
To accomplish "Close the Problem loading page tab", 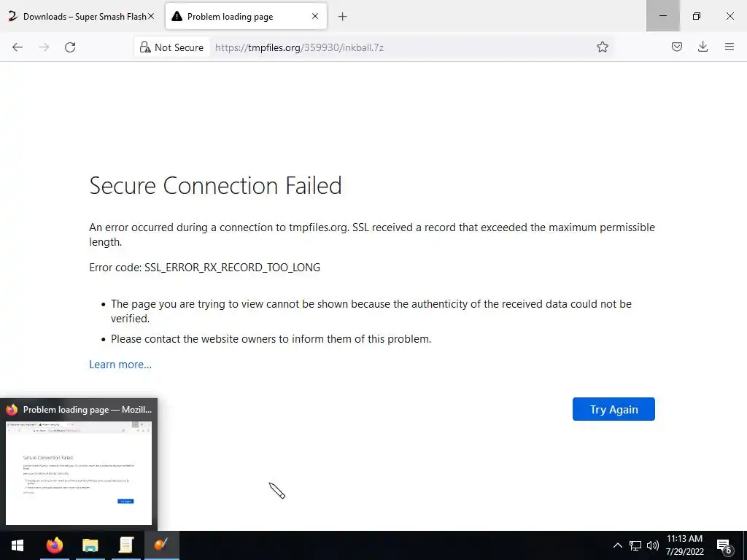I will pyautogui.click(x=315, y=16).
